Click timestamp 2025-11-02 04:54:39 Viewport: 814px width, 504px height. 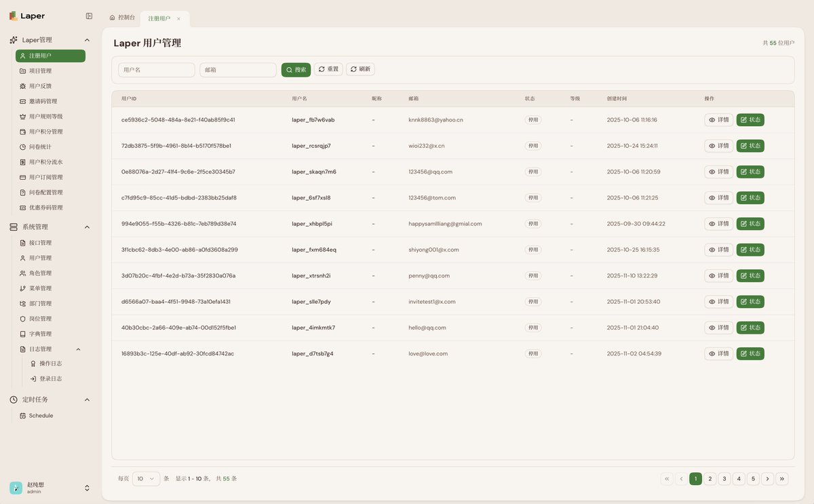[x=634, y=354]
